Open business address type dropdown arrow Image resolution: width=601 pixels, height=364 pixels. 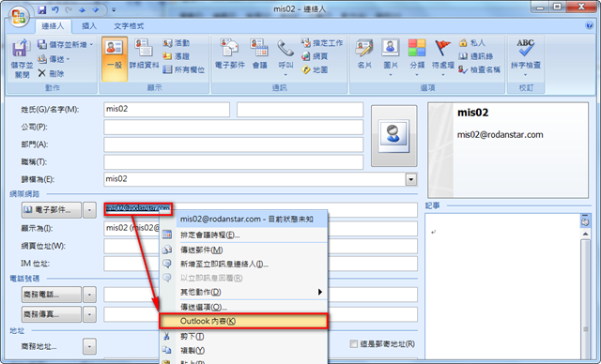point(89,347)
